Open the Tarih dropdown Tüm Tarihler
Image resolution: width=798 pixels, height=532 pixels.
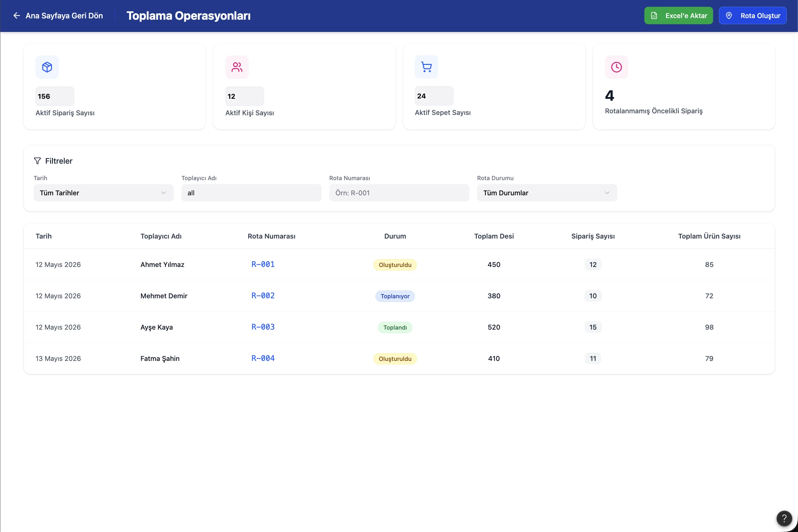(104, 193)
